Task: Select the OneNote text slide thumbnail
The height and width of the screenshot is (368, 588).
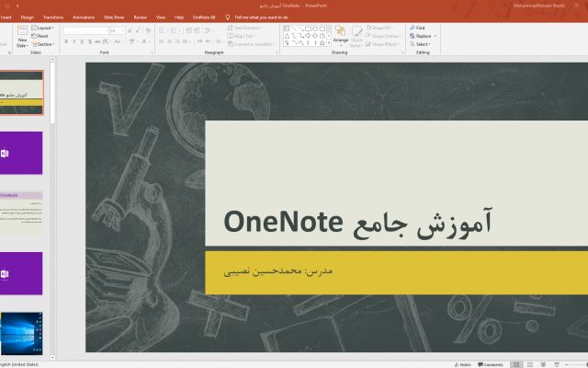Action: (x=21, y=213)
